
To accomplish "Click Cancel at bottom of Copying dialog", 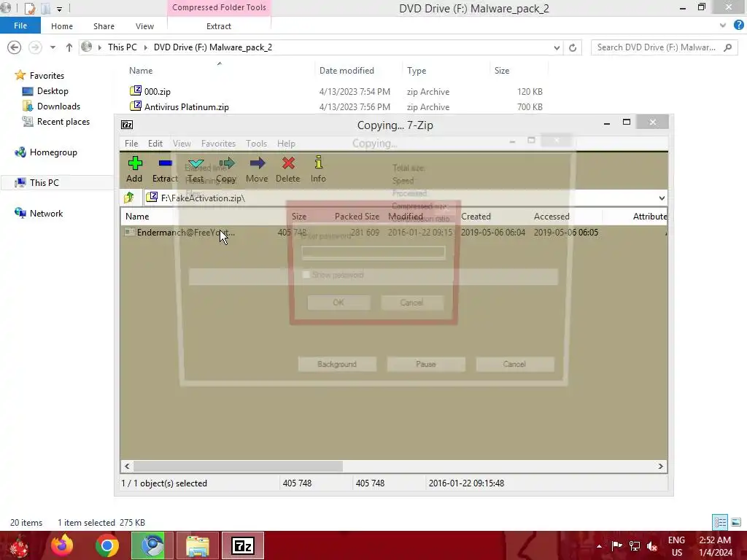I will [x=514, y=365].
